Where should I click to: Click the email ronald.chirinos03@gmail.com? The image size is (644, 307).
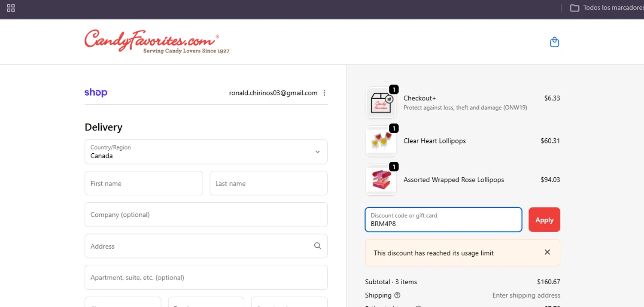(x=273, y=93)
